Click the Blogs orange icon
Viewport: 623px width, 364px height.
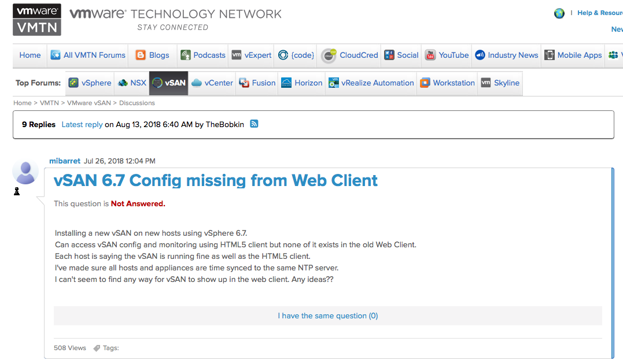pyautogui.click(x=141, y=55)
